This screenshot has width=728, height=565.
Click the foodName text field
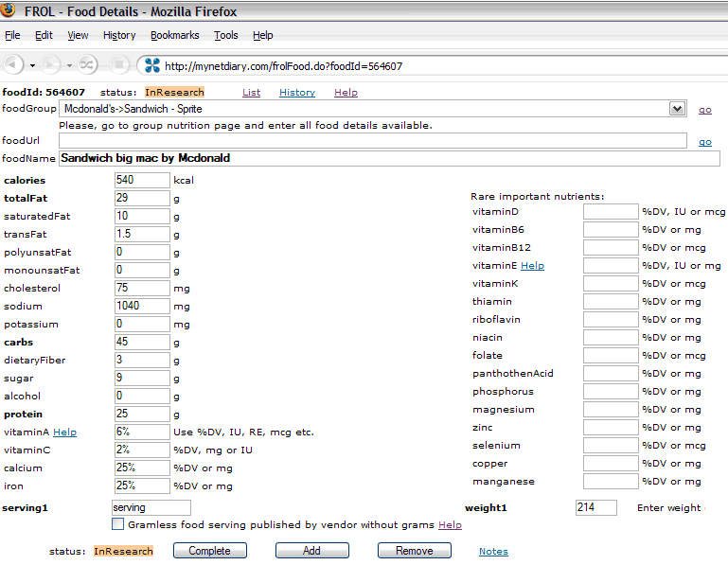point(389,158)
